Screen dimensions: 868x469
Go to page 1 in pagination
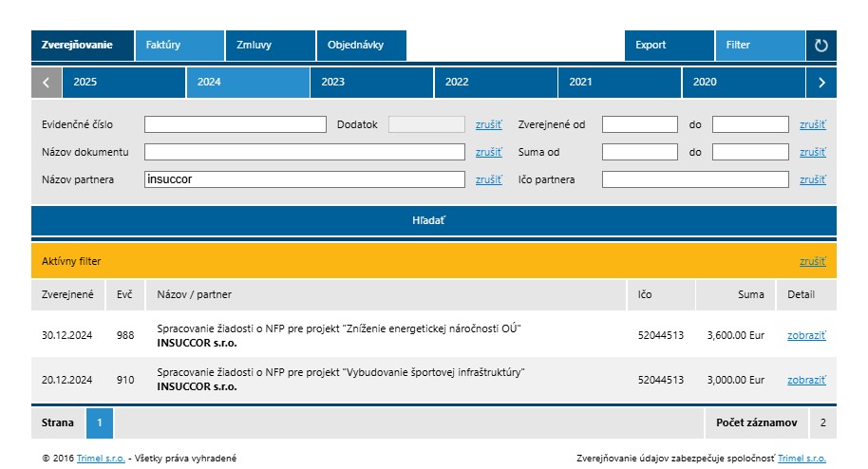point(99,423)
